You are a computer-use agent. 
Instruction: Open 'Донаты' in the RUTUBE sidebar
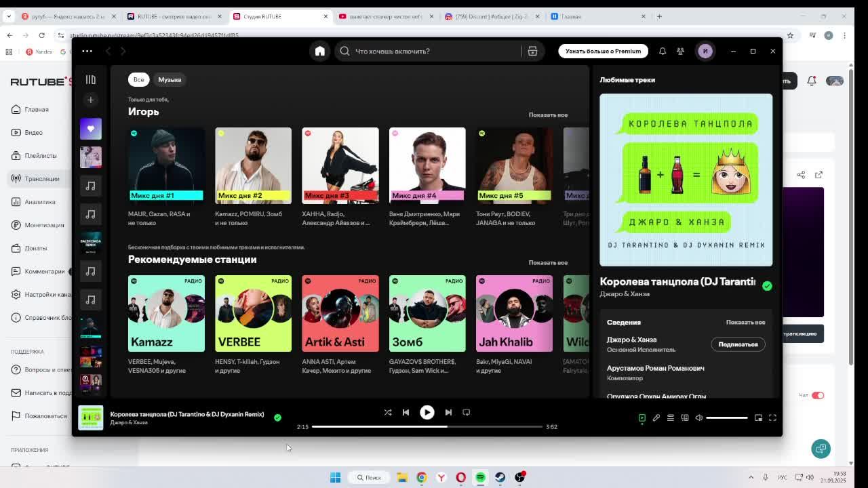36,248
